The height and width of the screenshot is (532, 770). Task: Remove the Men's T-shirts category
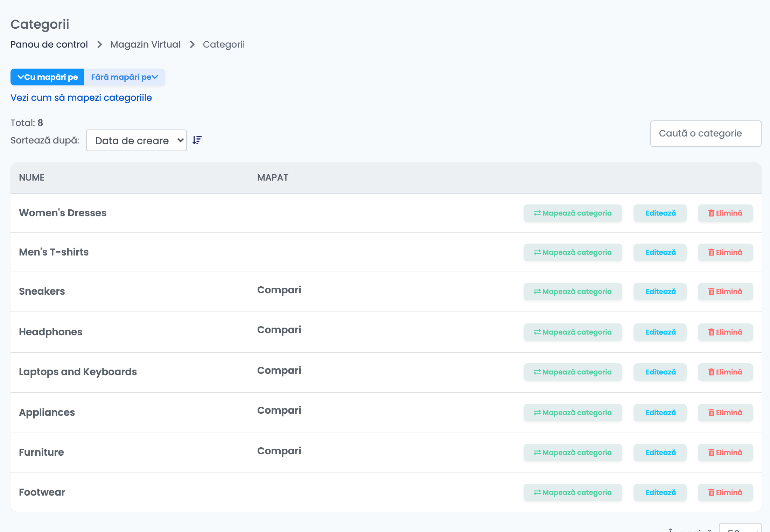point(726,252)
